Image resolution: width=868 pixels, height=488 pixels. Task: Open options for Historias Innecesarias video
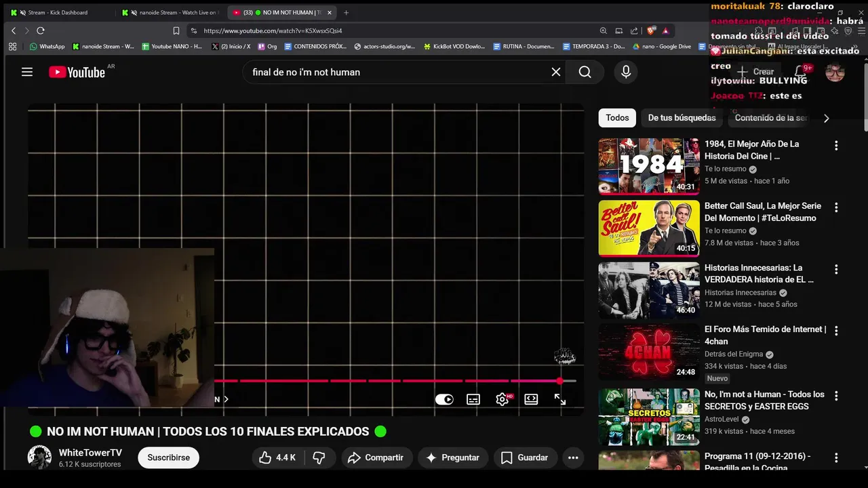pyautogui.click(x=836, y=269)
